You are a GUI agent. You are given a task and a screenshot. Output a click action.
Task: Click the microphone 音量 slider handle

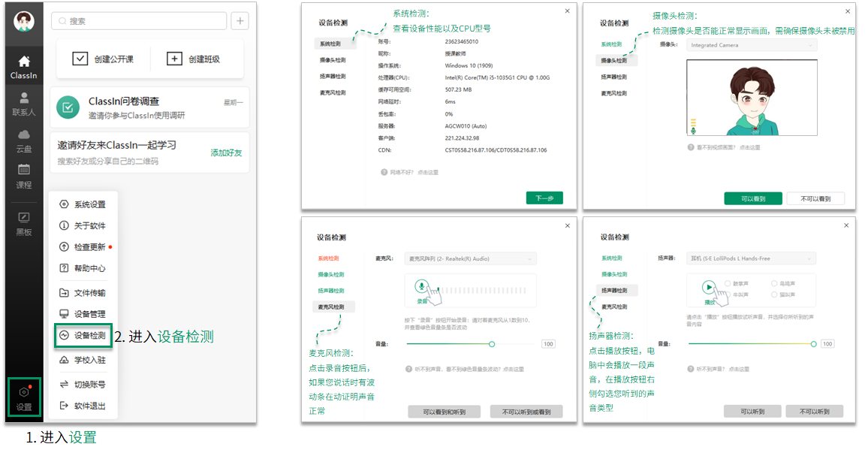[x=492, y=344]
